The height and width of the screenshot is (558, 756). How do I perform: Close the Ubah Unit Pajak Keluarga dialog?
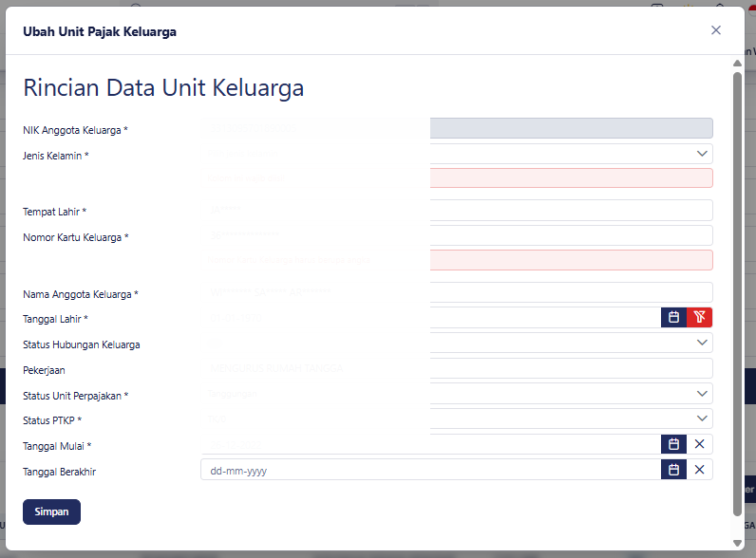click(716, 30)
